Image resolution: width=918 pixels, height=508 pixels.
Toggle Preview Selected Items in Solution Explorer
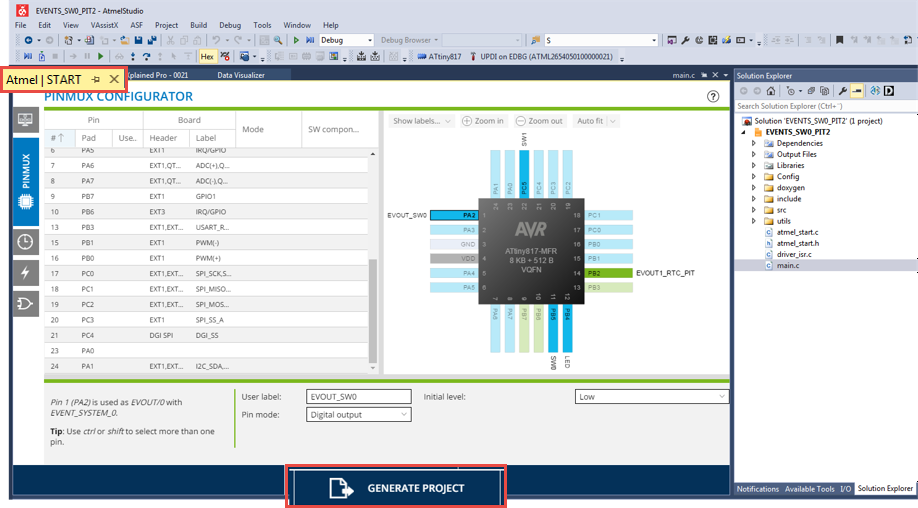(857, 91)
